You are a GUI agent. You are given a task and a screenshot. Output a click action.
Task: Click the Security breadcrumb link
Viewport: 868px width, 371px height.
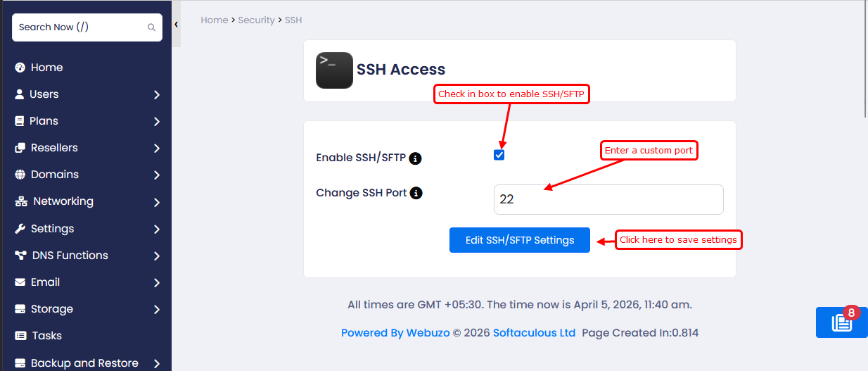[x=256, y=20]
